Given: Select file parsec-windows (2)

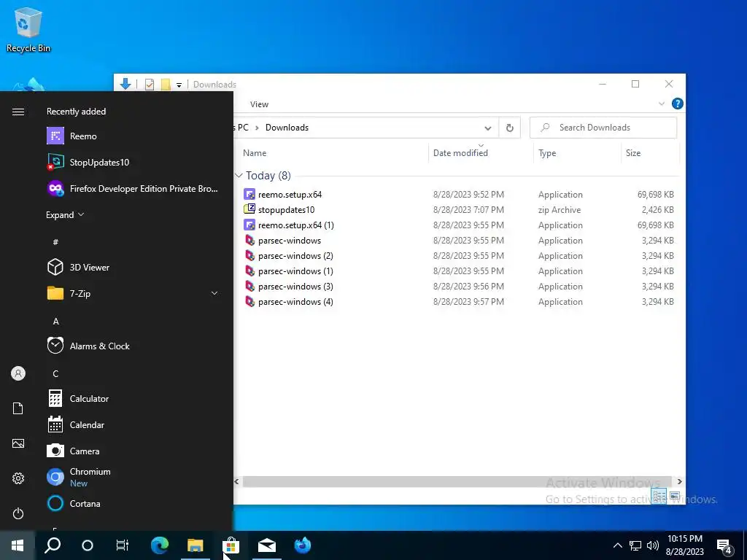Looking at the screenshot, I should coord(295,256).
